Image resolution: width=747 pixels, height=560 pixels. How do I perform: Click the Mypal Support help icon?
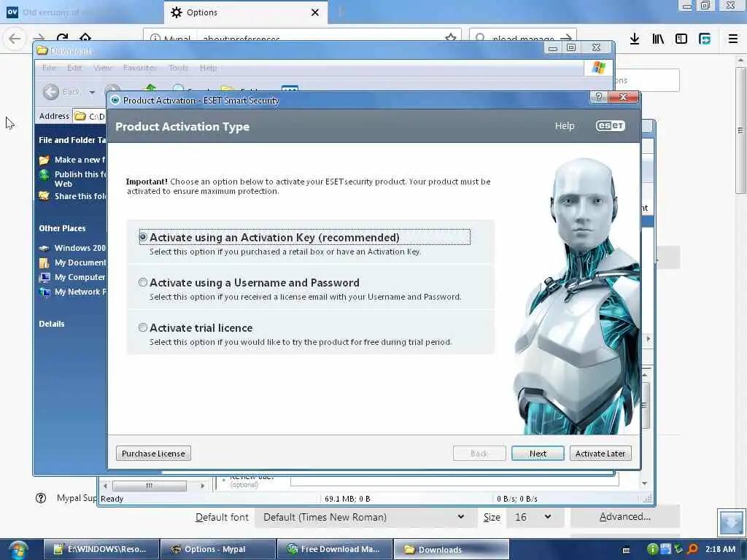[41, 498]
